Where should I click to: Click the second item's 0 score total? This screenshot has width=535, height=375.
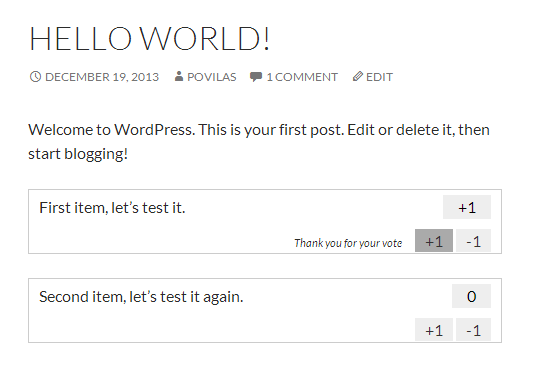coord(471,296)
